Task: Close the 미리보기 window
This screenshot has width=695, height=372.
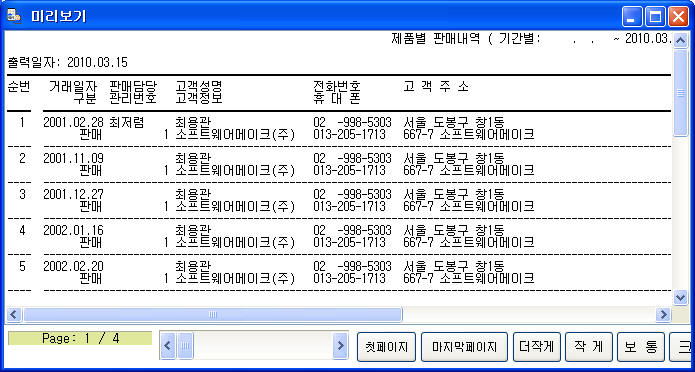Action: [x=678, y=17]
